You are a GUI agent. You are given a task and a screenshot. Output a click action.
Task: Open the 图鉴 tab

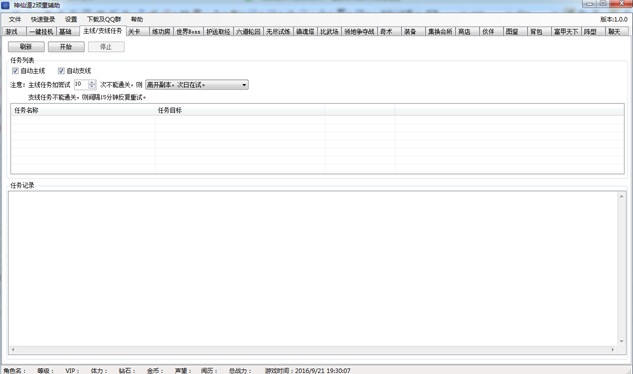click(x=515, y=32)
